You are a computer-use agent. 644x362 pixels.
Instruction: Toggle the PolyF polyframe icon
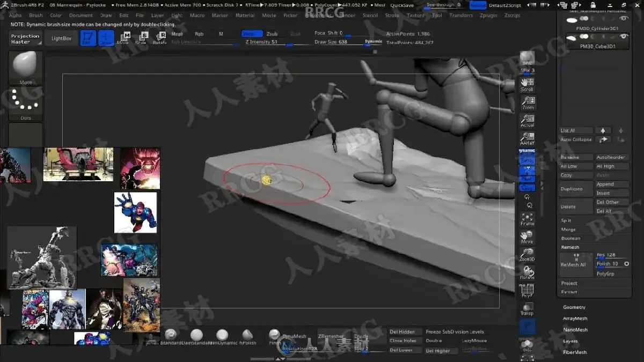pyautogui.click(x=527, y=291)
